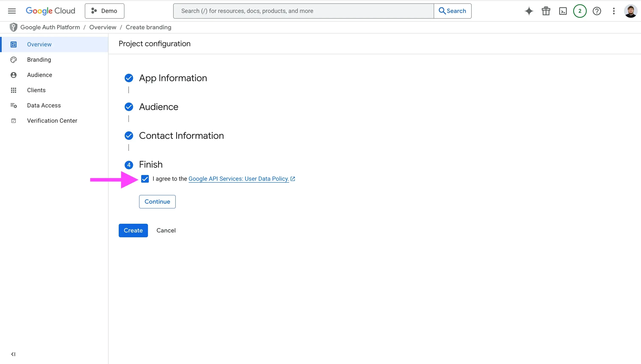The height and width of the screenshot is (364, 641).
Task: Open the Verification Center icon
Action: [14, 121]
